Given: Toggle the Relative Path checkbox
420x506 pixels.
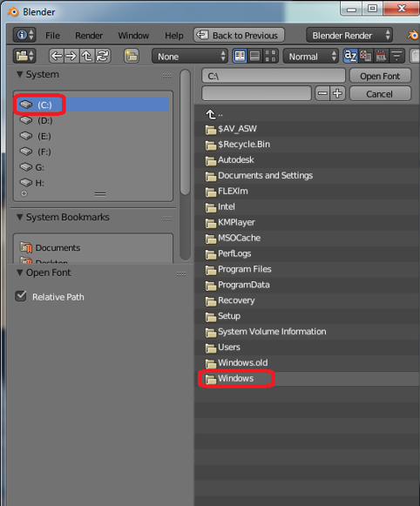Looking at the screenshot, I should (x=21, y=296).
